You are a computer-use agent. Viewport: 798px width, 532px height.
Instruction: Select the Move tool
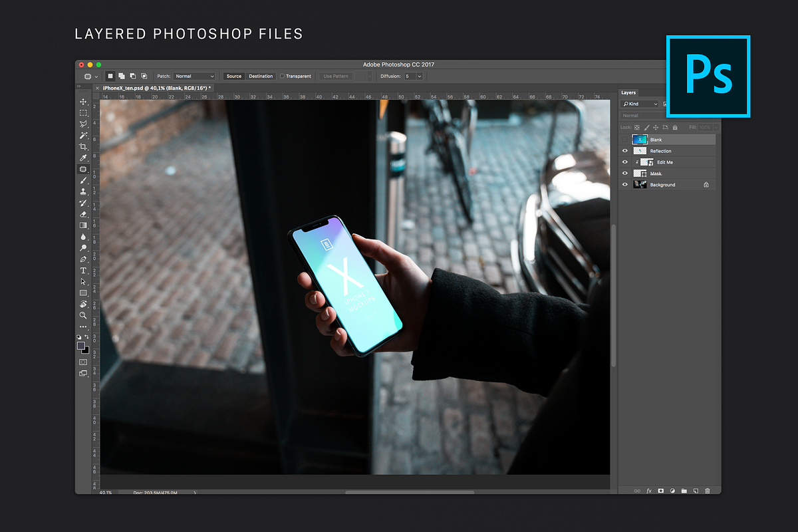[x=83, y=102]
